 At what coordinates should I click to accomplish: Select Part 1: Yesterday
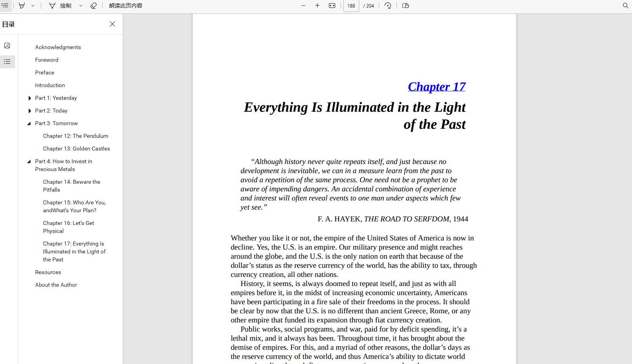click(56, 98)
